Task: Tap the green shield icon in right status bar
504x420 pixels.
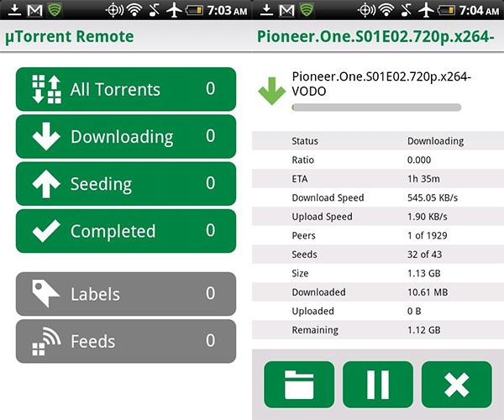Action: coord(307,10)
